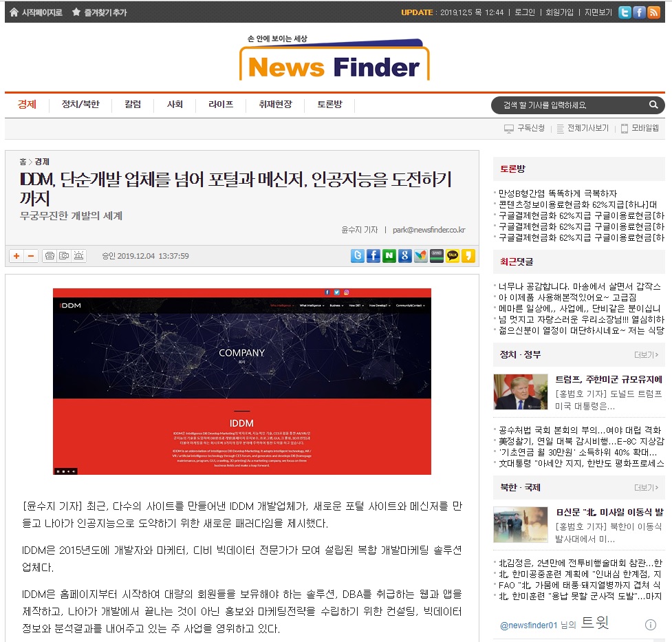Screen dimensions: 672x642
Task: Expand 북한·국제 section via 더보기
Action: pyautogui.click(x=646, y=488)
